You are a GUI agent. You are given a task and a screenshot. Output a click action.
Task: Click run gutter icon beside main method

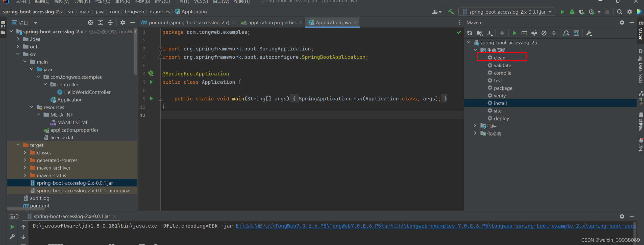click(x=151, y=99)
